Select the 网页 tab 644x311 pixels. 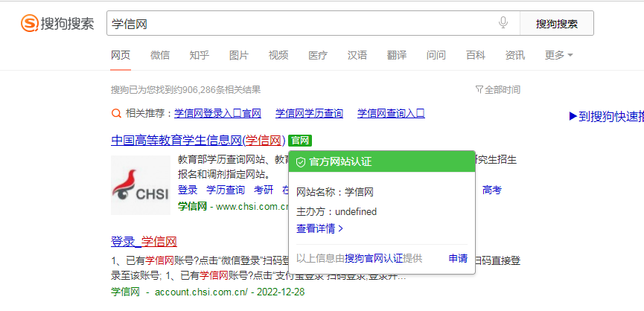coord(121,55)
